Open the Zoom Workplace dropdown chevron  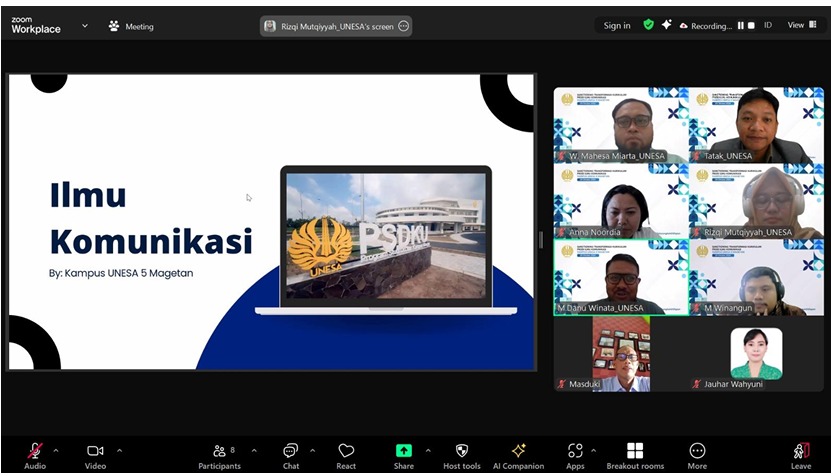point(85,26)
